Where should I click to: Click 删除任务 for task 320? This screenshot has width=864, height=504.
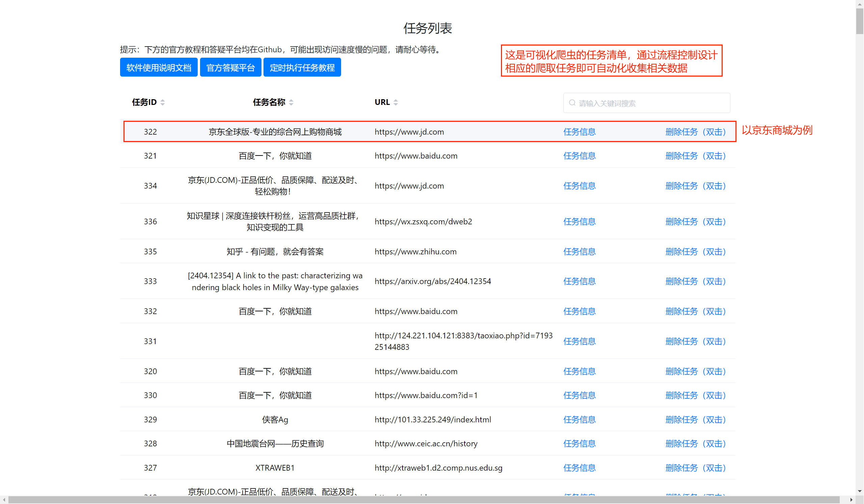point(696,371)
